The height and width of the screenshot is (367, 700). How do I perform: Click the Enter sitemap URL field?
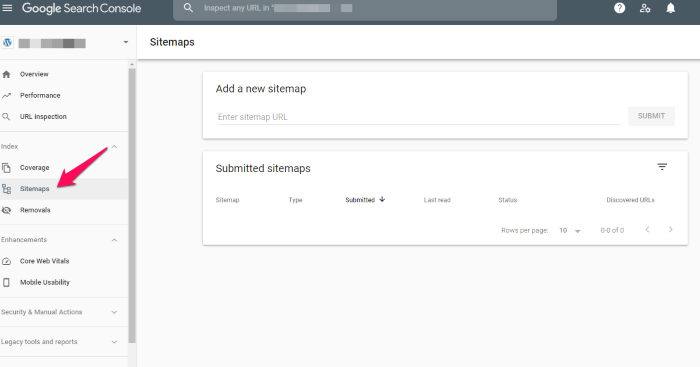418,117
